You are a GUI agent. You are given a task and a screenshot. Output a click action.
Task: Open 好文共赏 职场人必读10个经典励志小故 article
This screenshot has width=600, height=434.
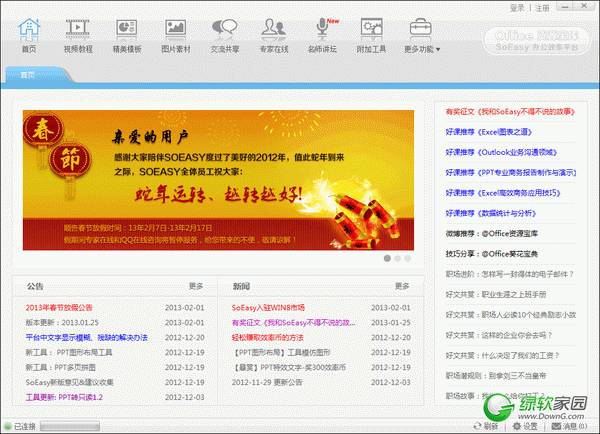(x=511, y=315)
